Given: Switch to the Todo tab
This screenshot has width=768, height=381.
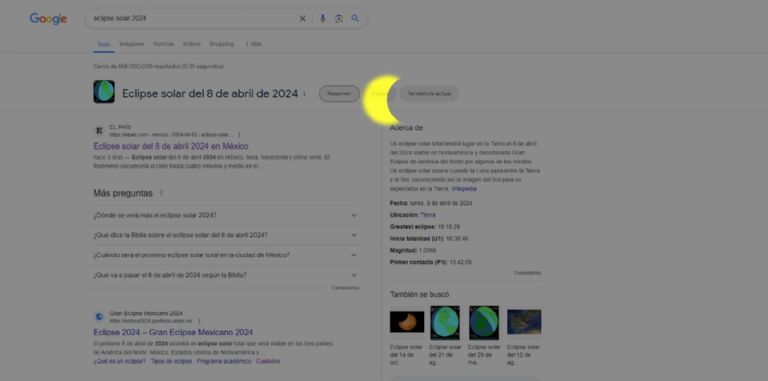Looking at the screenshot, I should point(103,44).
